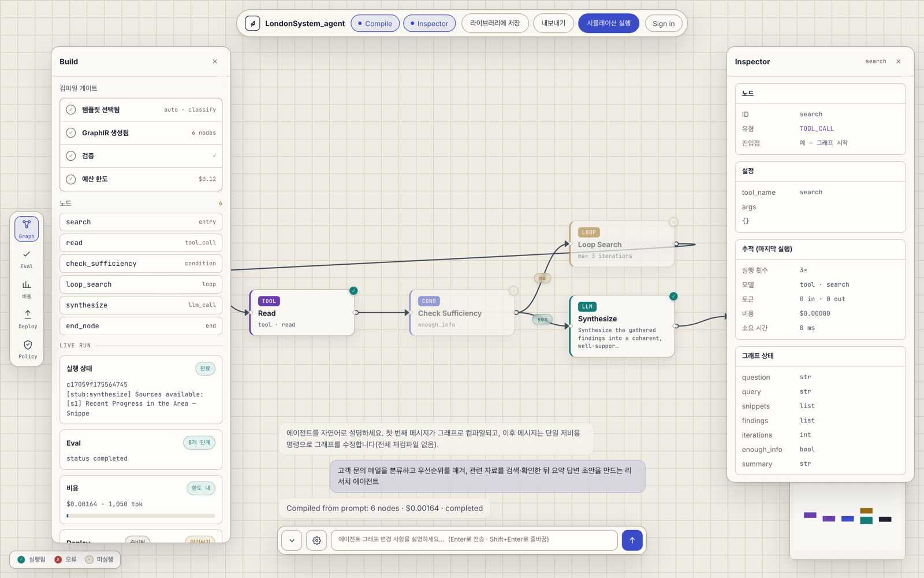
Task: Click the 미실행 legend icon
Action: pyautogui.click(x=89, y=560)
